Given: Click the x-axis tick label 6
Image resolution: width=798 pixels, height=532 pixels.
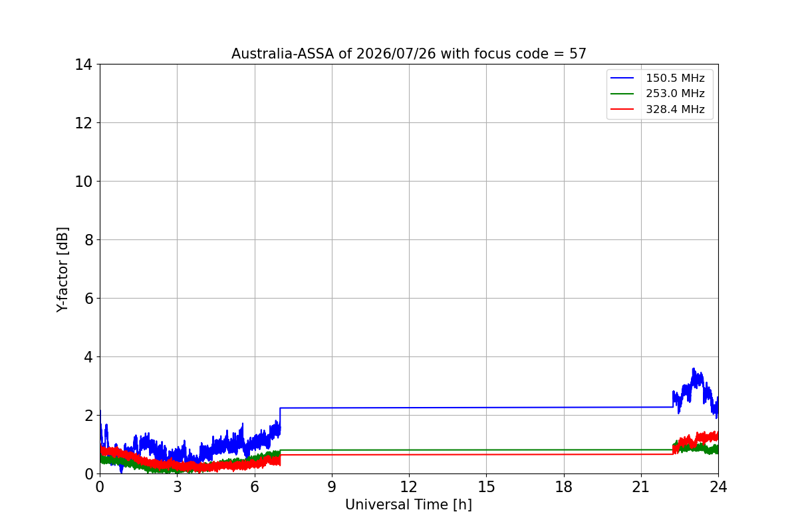Looking at the screenshot, I should tap(255, 487).
